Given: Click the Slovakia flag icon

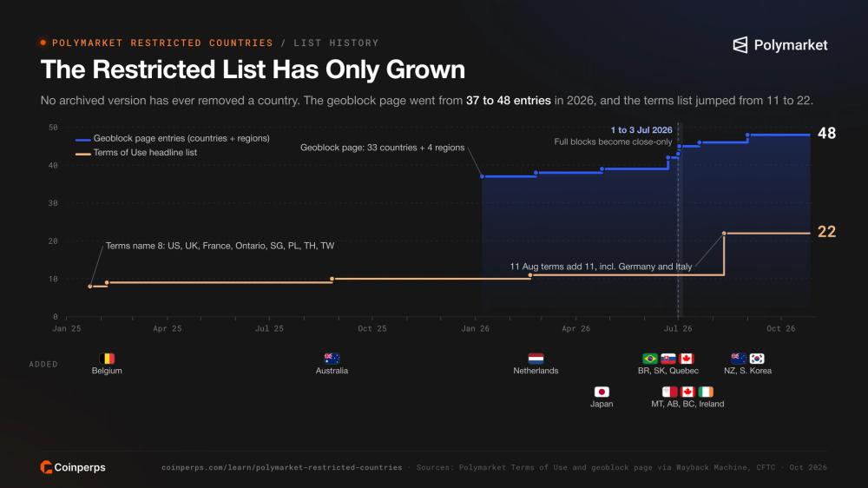Looking at the screenshot, I should (x=668, y=359).
